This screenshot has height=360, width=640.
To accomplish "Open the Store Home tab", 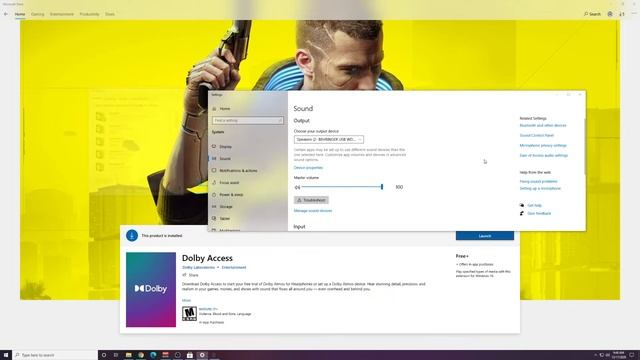I will click(20, 14).
